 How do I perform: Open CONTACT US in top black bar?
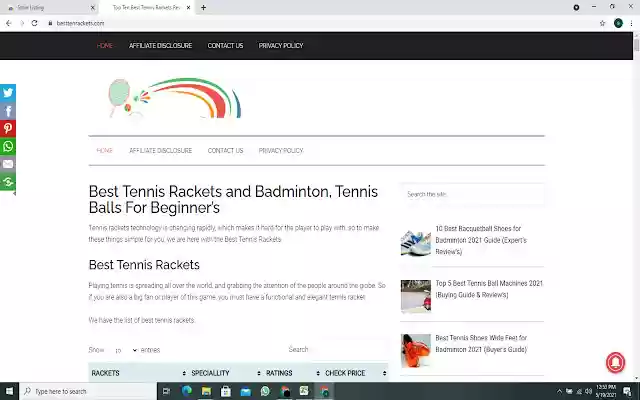coord(225,46)
